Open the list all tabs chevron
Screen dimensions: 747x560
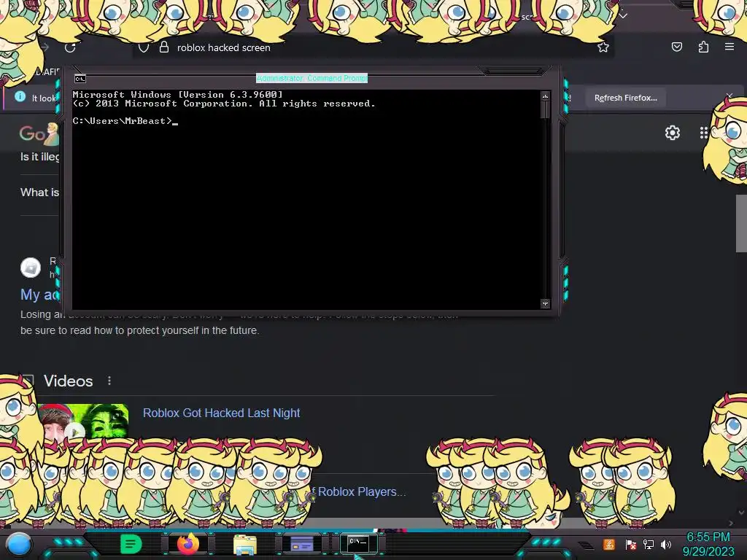tap(623, 16)
